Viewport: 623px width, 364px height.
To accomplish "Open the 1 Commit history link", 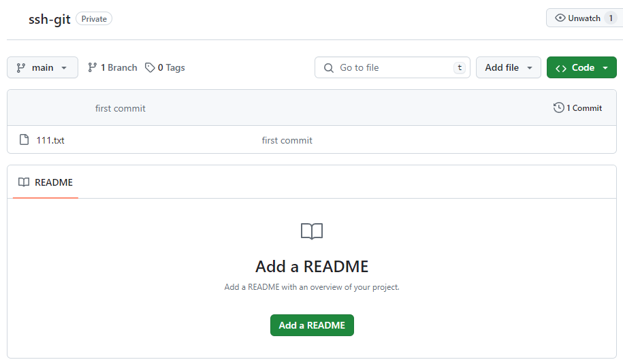I will point(584,107).
